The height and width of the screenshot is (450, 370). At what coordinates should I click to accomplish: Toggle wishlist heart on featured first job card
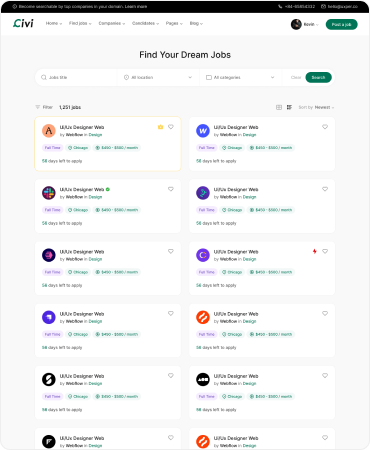pos(171,127)
